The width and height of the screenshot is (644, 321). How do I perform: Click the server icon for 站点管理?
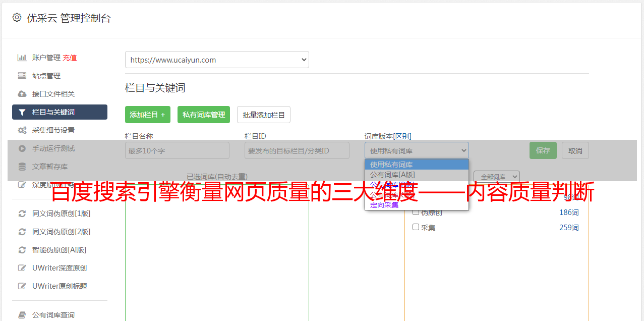click(22, 76)
